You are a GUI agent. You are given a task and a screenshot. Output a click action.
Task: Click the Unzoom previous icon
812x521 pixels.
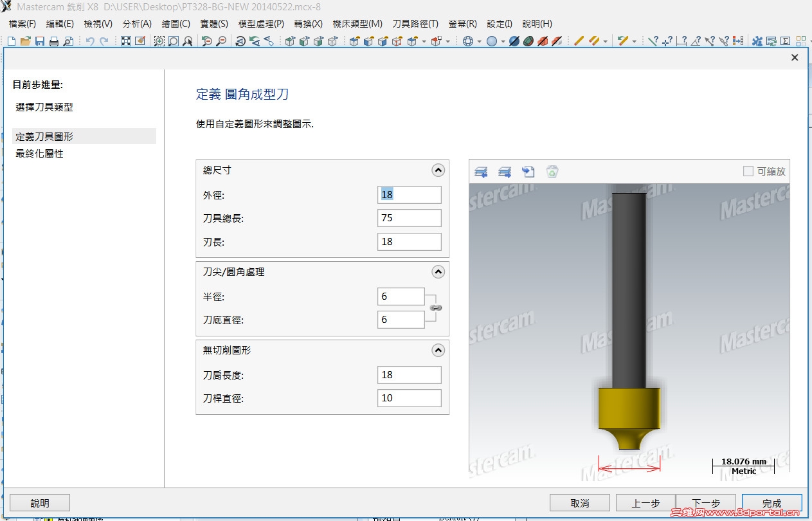(207, 41)
